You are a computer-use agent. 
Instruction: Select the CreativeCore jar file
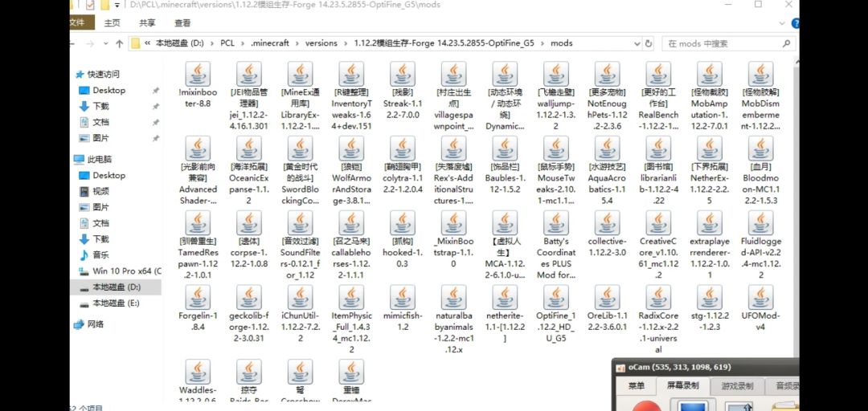658,245
